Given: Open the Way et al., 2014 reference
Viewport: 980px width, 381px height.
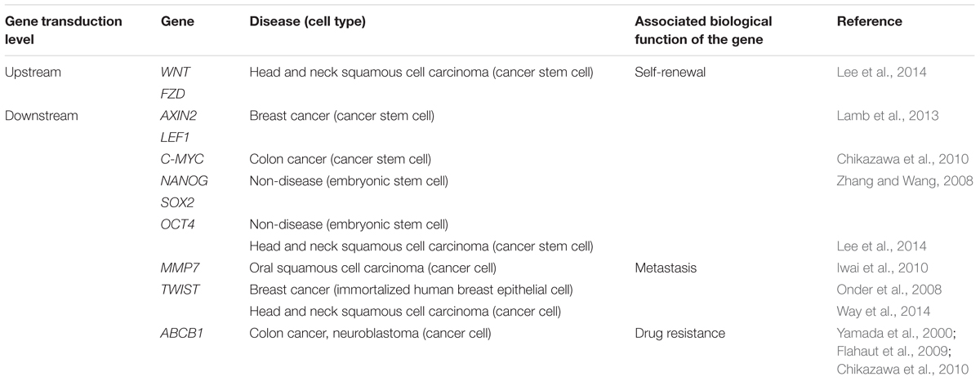Looking at the screenshot, I should (882, 311).
